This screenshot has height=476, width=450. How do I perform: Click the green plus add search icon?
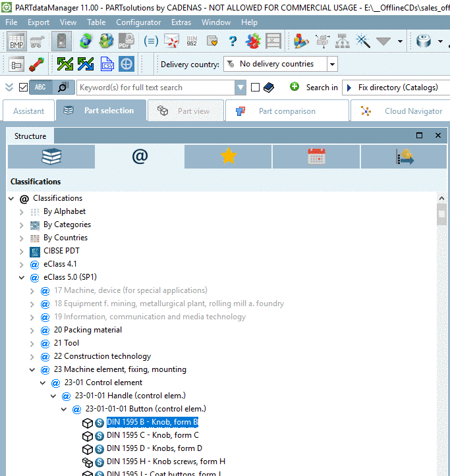point(294,86)
